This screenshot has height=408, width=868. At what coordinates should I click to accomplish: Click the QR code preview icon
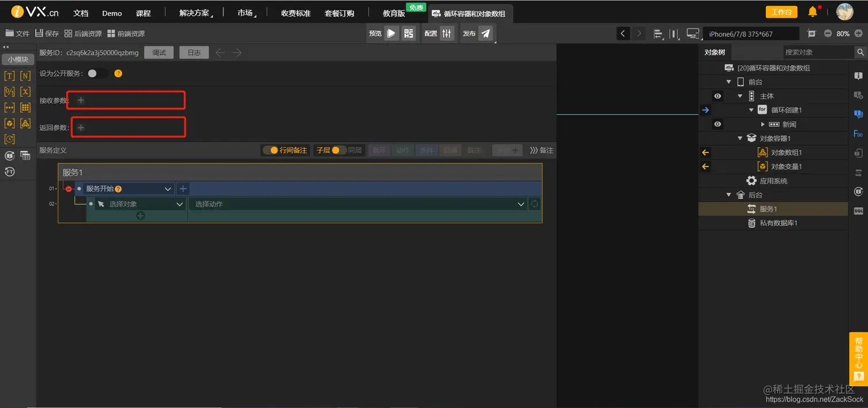click(x=408, y=33)
